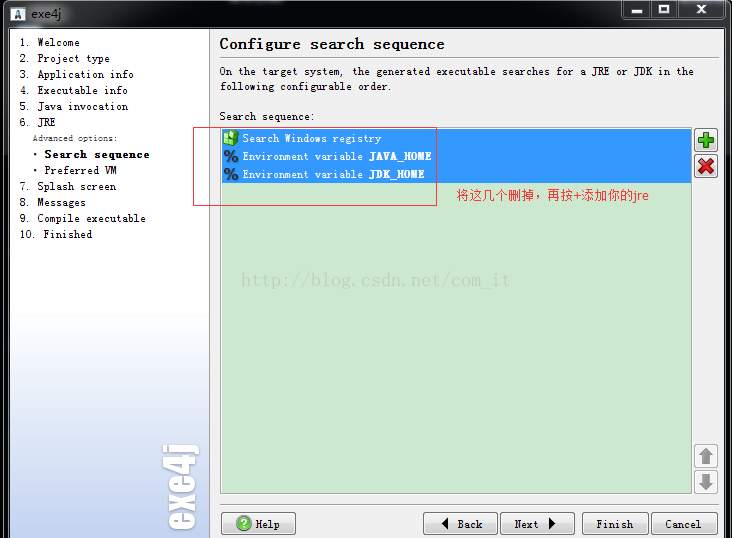732x538 pixels.
Task: Go Back to previous step
Action: tap(460, 524)
